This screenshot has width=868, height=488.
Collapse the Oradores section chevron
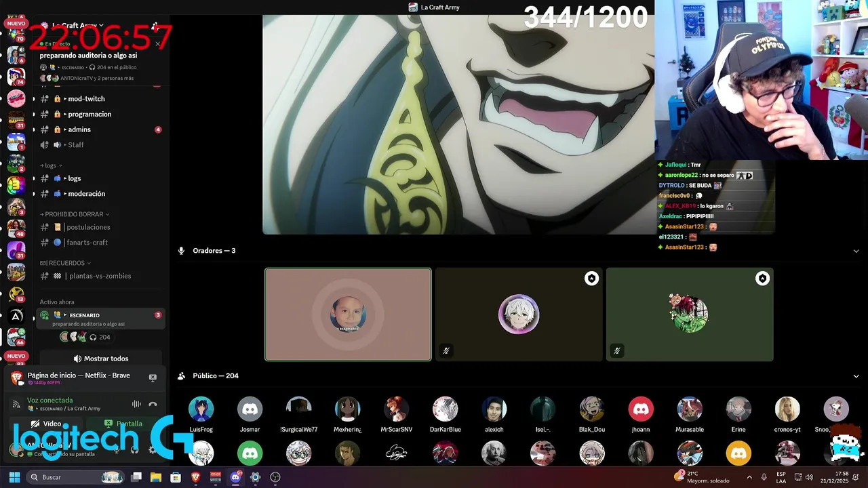856,251
